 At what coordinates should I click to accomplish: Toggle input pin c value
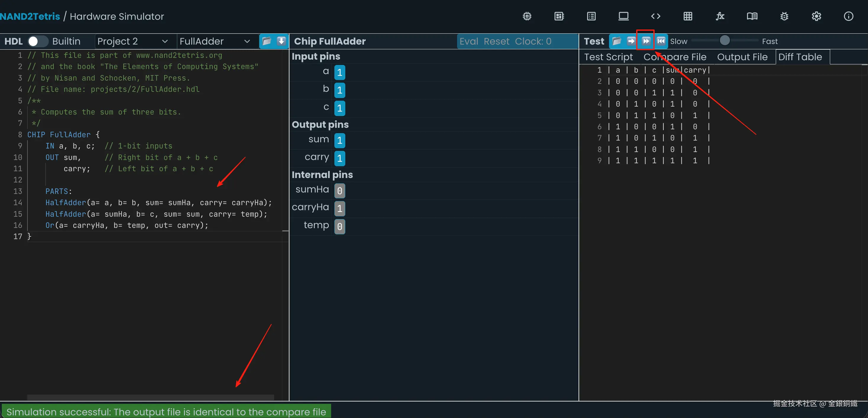coord(339,108)
